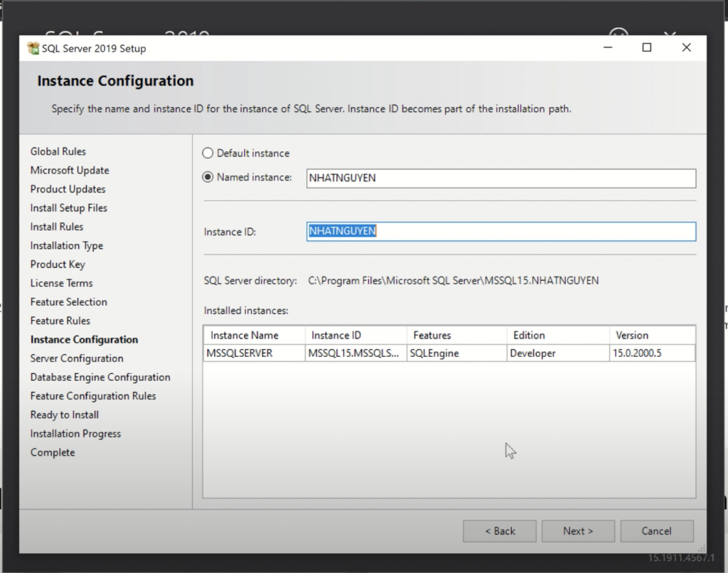Sort by the Instance ID column header
Image resolution: width=728 pixels, height=573 pixels.
pos(356,336)
